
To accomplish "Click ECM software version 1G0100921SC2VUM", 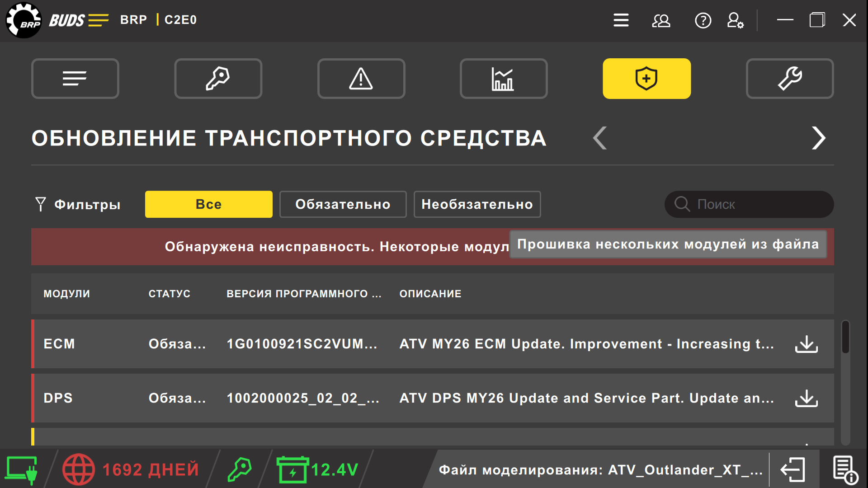I will pos(302,344).
